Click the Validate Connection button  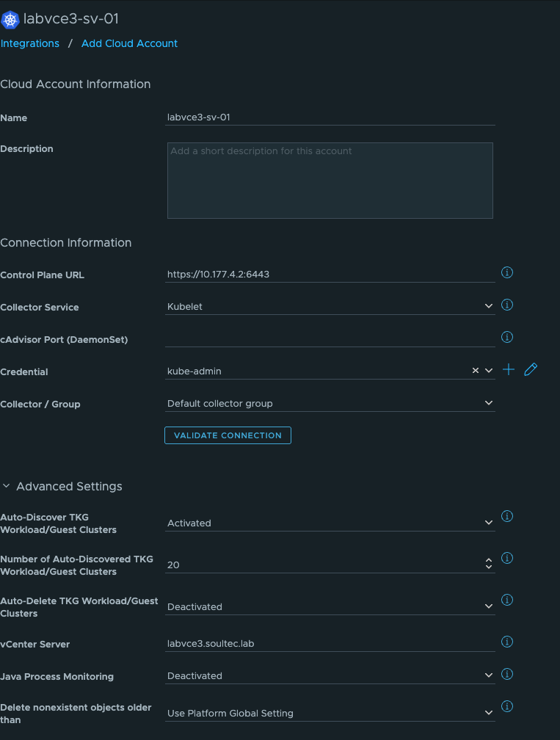228,435
